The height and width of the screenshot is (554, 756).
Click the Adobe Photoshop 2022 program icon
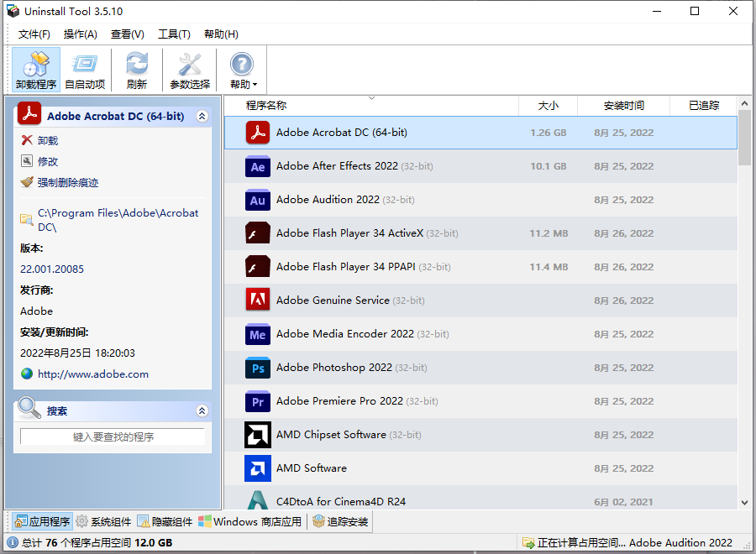[x=258, y=368]
